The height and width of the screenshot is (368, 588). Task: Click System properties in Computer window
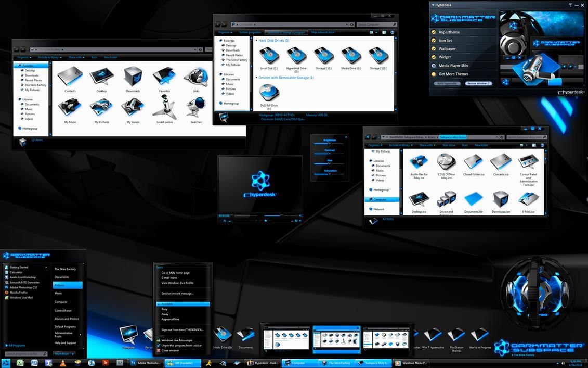pyautogui.click(x=250, y=33)
